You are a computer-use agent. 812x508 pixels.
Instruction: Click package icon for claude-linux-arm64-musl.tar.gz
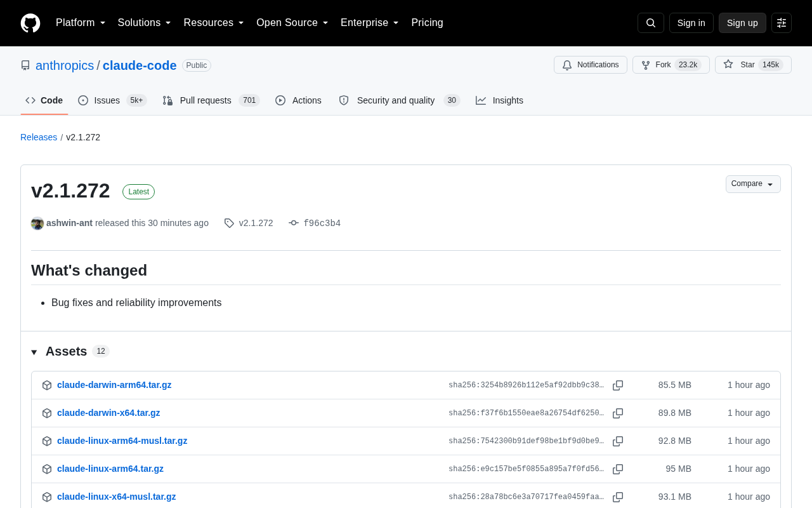(x=47, y=441)
